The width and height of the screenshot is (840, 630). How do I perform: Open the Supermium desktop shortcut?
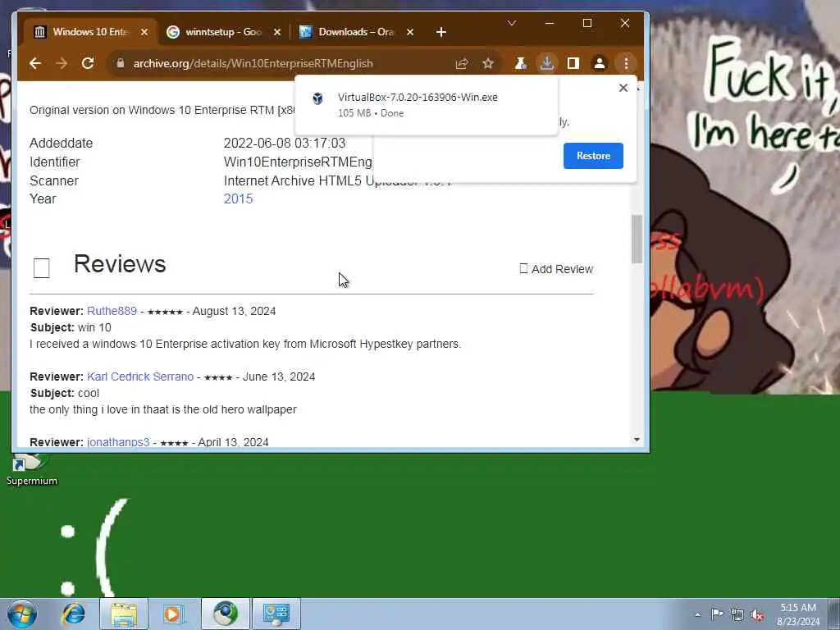[x=31, y=469]
